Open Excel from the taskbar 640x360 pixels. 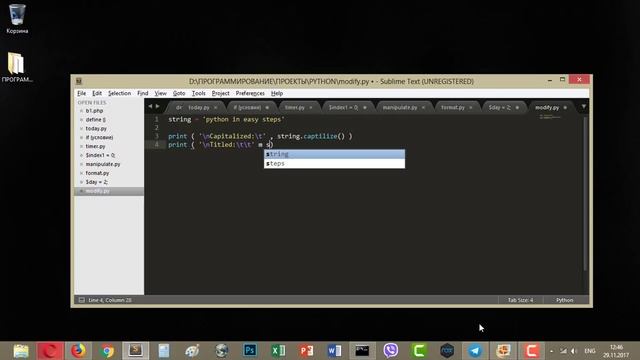[x=278, y=351]
